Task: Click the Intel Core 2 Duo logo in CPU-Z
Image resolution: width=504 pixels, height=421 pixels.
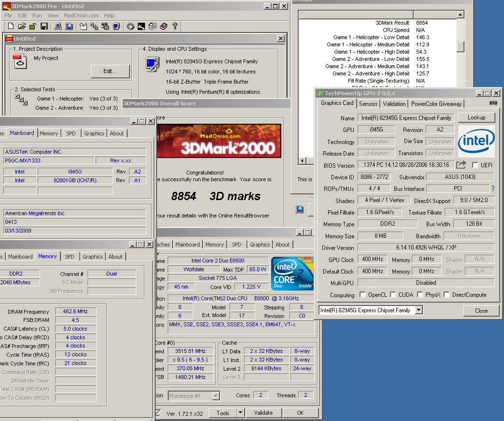Action: (292, 274)
